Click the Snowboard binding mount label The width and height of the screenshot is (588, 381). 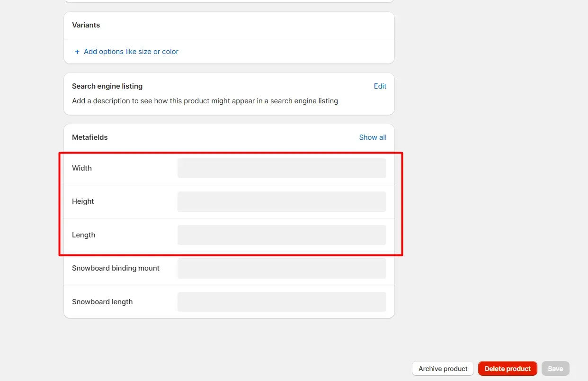pyautogui.click(x=116, y=268)
